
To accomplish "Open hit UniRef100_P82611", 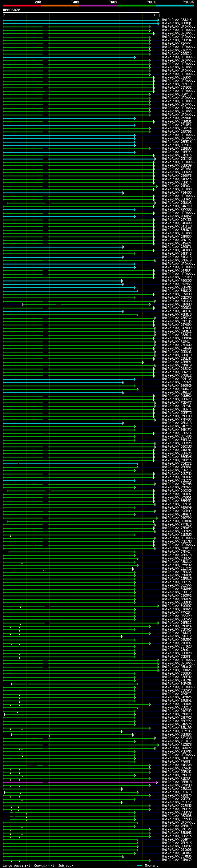I will pos(176,335).
